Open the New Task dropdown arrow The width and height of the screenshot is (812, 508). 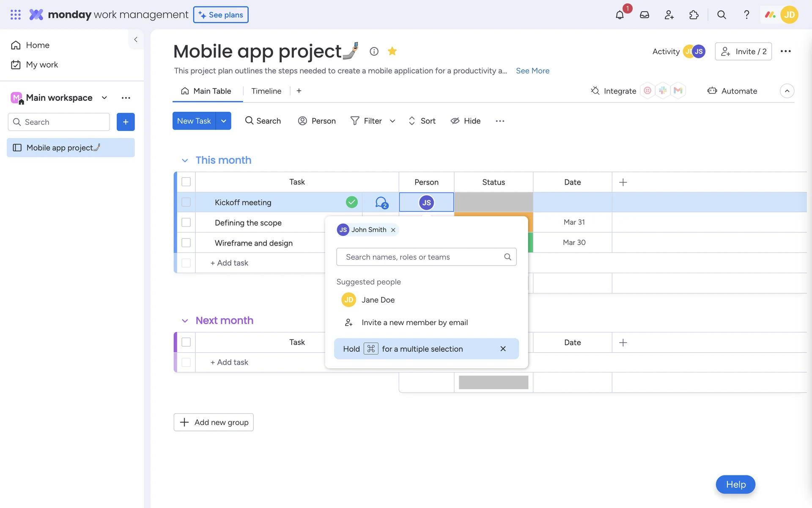tap(223, 121)
